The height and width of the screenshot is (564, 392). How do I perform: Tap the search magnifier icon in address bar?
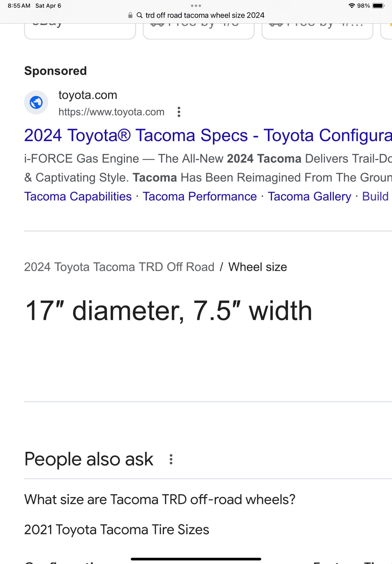140,15
